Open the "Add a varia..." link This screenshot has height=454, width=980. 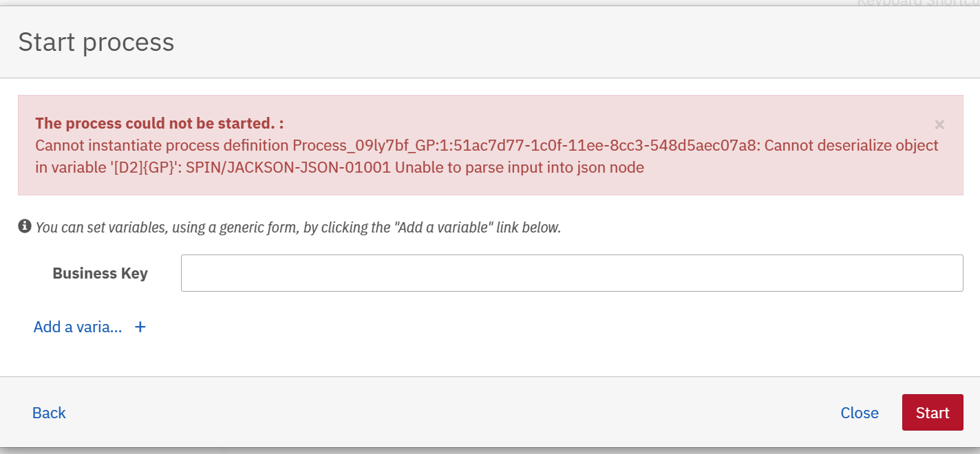point(78,327)
